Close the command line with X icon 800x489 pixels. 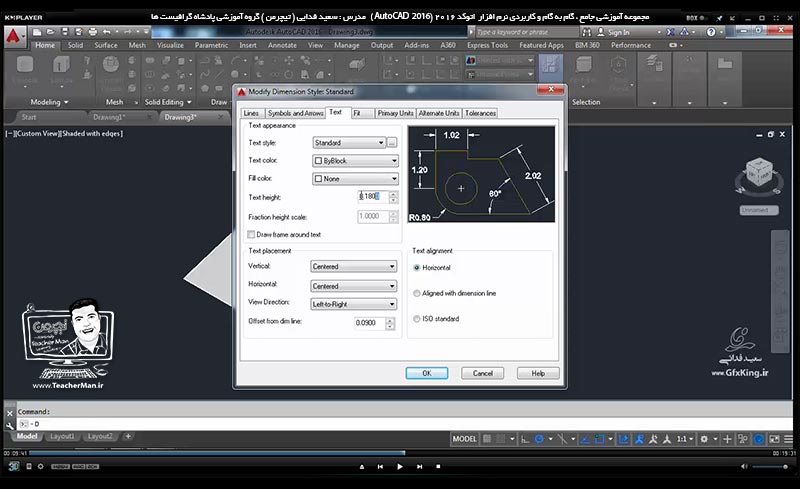(x=10, y=413)
